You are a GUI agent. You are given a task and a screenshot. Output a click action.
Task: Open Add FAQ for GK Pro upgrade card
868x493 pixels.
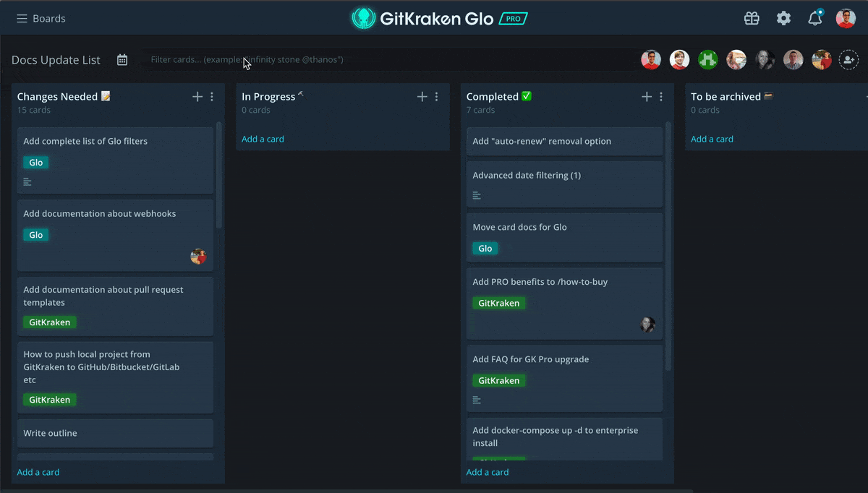[x=564, y=379]
